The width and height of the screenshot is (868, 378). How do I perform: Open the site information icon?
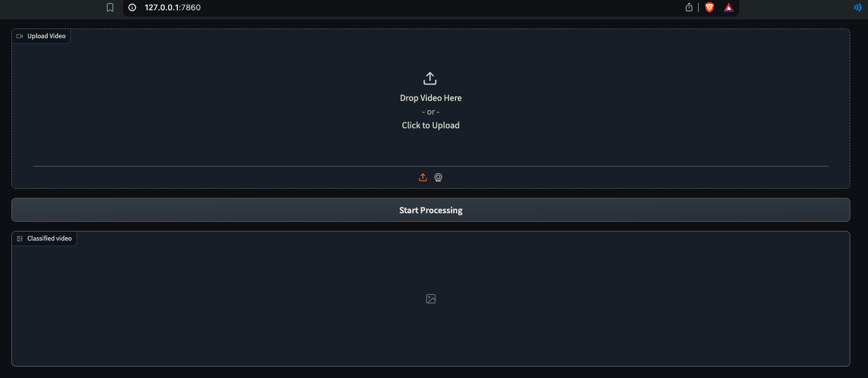click(132, 7)
